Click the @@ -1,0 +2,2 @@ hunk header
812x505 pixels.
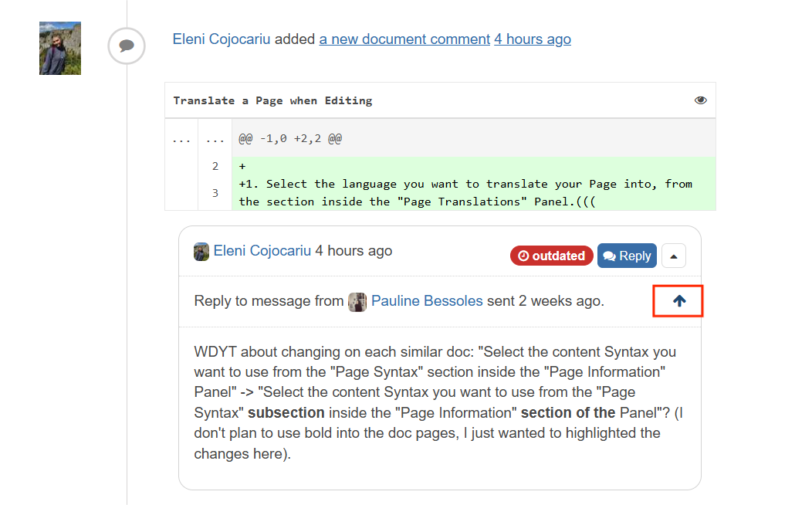pos(290,139)
